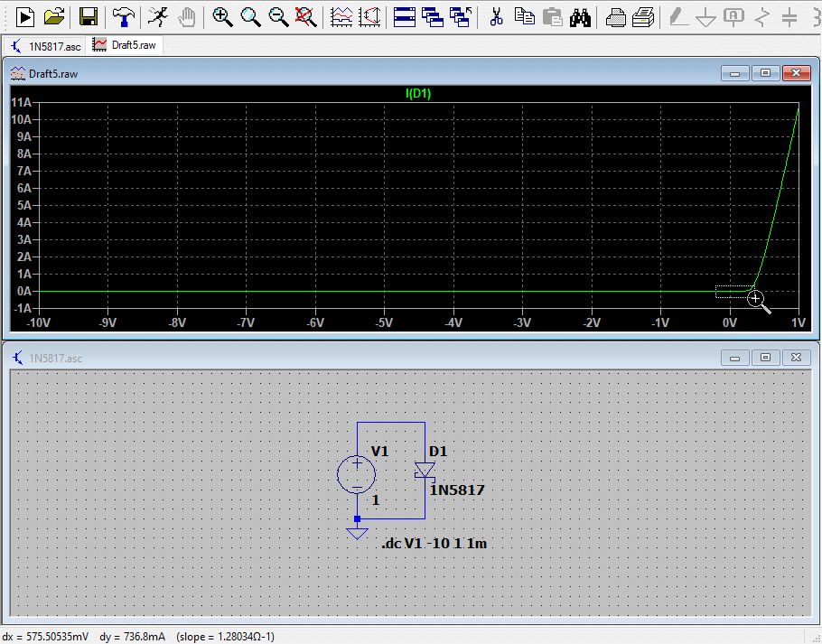This screenshot has width=822, height=644.
Task: Click the New Schematic icon
Action: point(25,16)
